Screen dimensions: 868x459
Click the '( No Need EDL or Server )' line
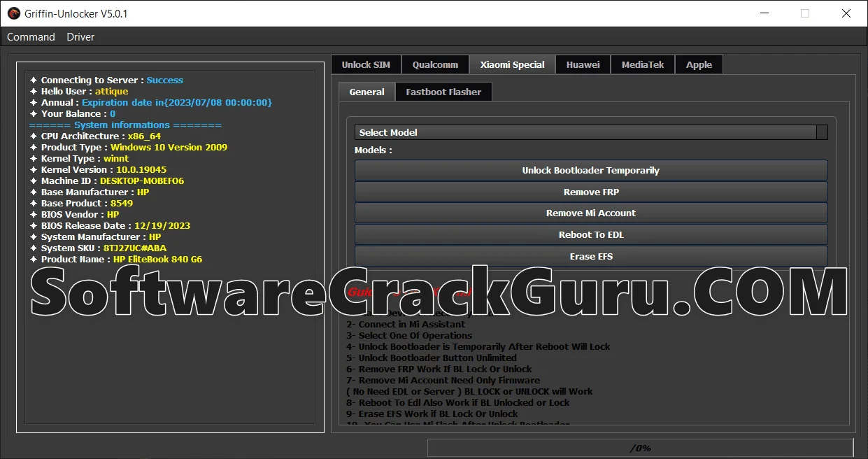pyautogui.click(x=469, y=392)
